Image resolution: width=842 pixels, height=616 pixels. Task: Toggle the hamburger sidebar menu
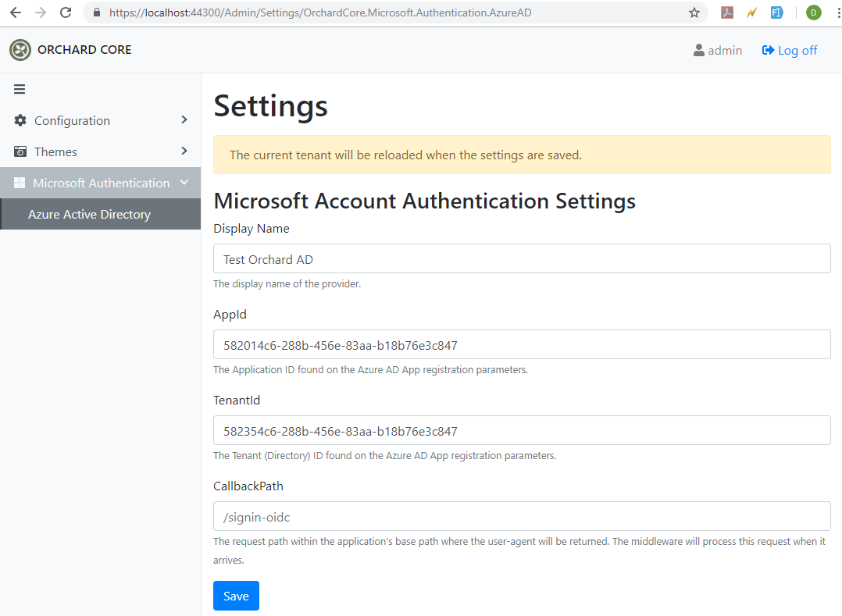[20, 89]
